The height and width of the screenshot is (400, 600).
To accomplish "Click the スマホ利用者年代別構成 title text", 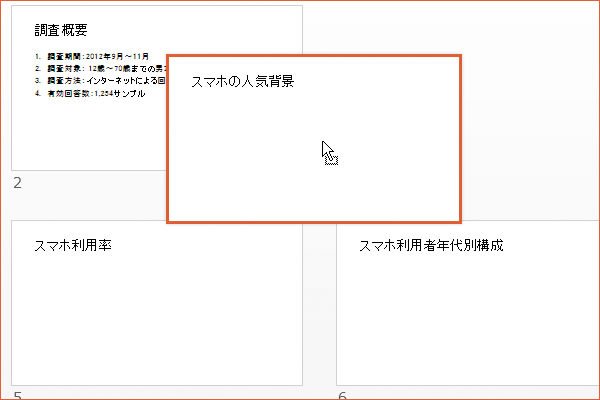I will [x=431, y=245].
